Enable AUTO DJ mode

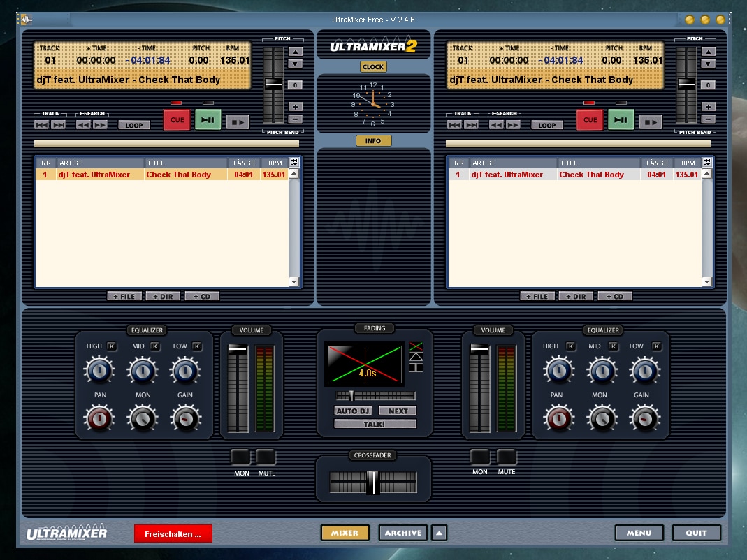tap(353, 411)
